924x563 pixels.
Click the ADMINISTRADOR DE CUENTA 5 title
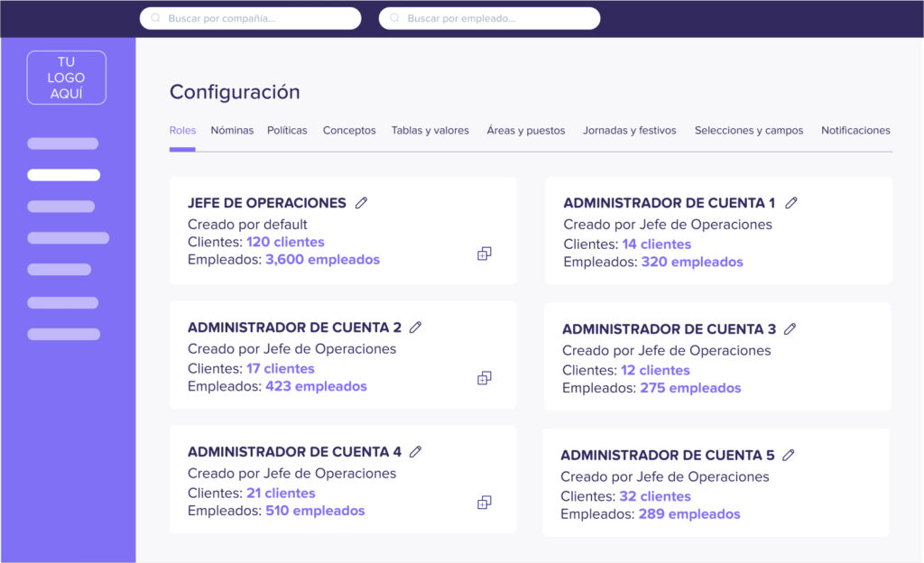pos(667,455)
